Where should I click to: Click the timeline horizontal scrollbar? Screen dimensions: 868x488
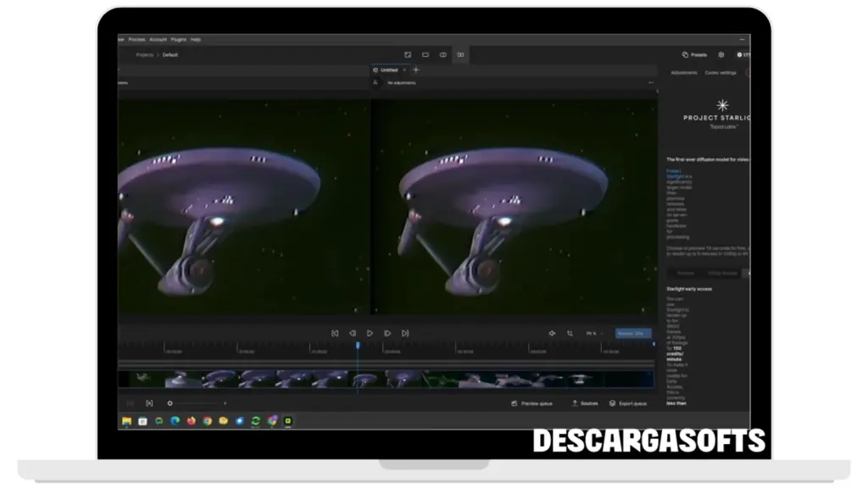click(x=386, y=363)
